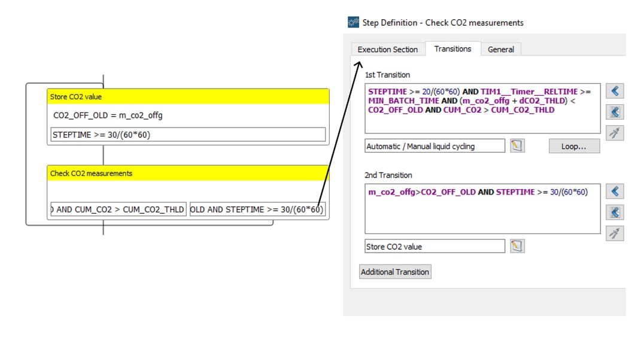Open the General tab

pos(500,49)
